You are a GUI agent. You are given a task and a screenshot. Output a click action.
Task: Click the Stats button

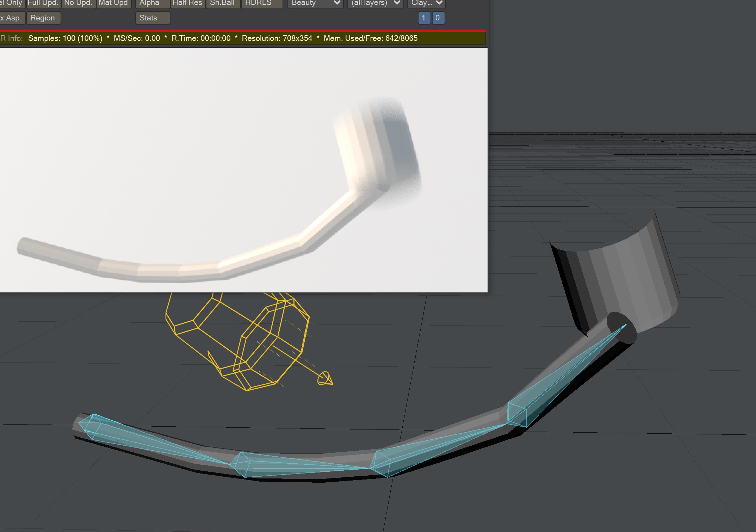coord(152,18)
